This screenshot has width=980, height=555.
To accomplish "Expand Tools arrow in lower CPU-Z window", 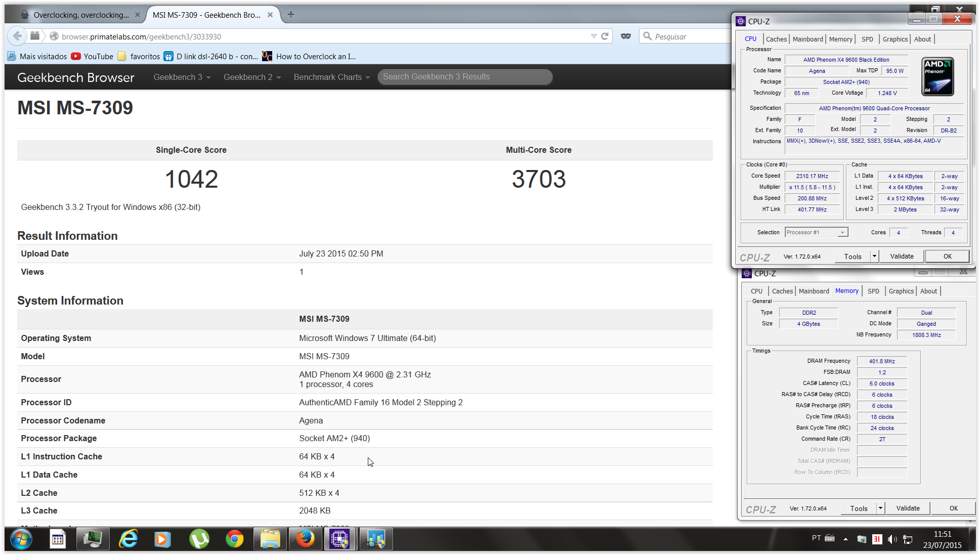I will [x=880, y=508].
